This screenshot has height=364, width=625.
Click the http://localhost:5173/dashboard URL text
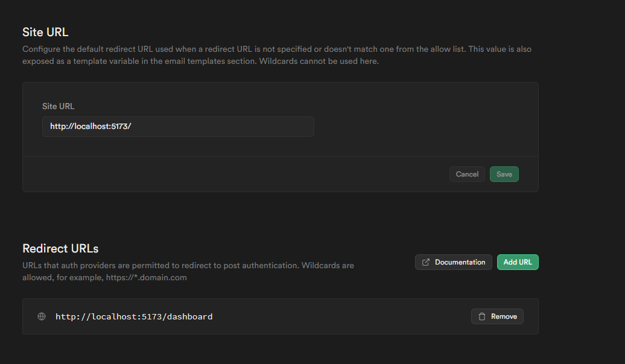pyautogui.click(x=134, y=316)
